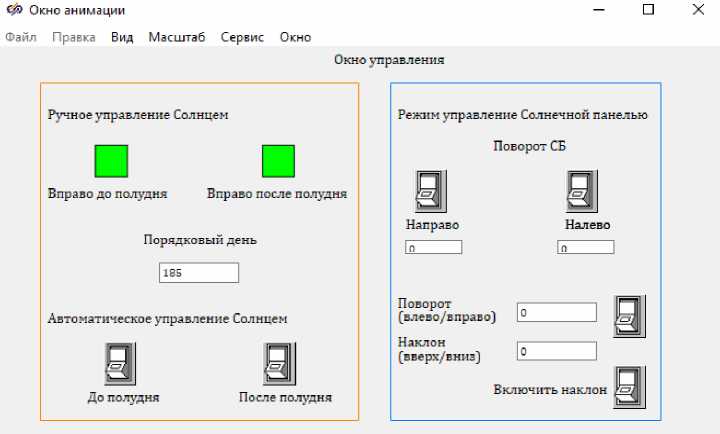Toggle the switch beside the 'Поворот (влево/вправо)' field

point(629,316)
